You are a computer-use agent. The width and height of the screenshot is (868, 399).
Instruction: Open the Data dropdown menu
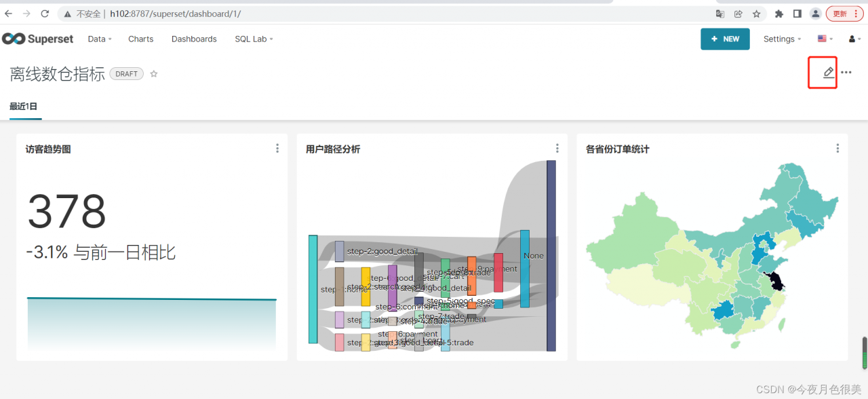pyautogui.click(x=99, y=39)
